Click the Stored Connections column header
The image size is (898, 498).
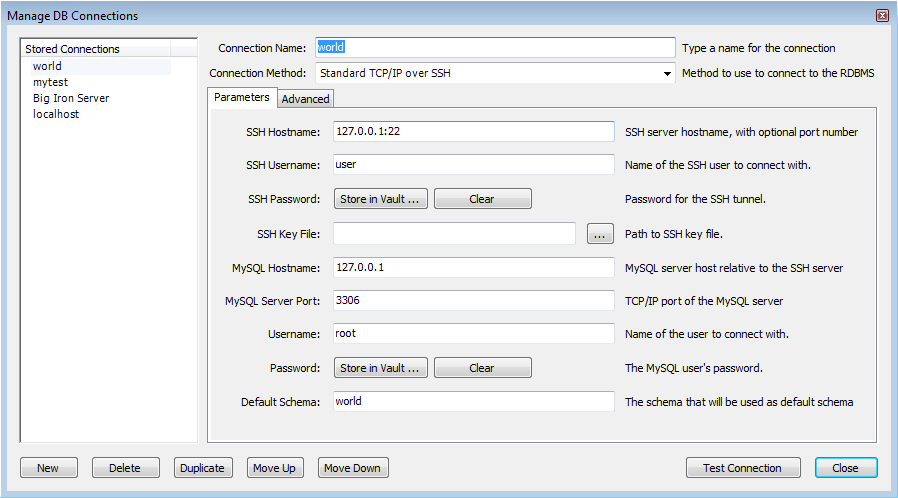pyautogui.click(x=96, y=49)
